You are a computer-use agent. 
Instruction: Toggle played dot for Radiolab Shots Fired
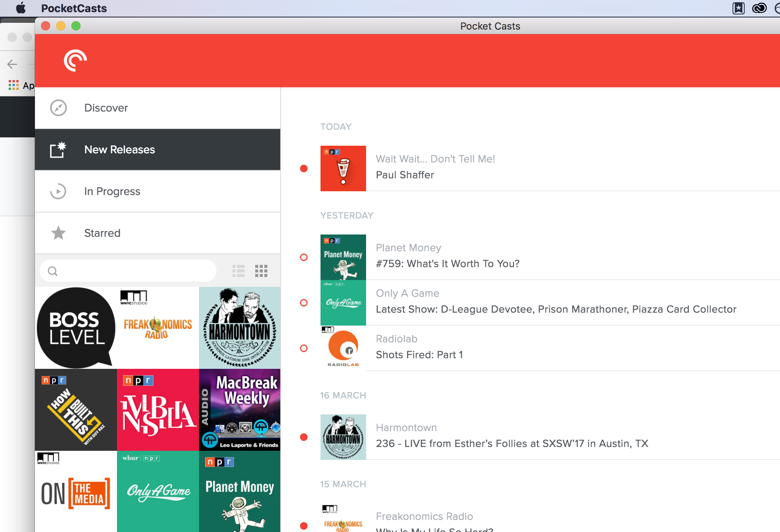pyautogui.click(x=304, y=348)
